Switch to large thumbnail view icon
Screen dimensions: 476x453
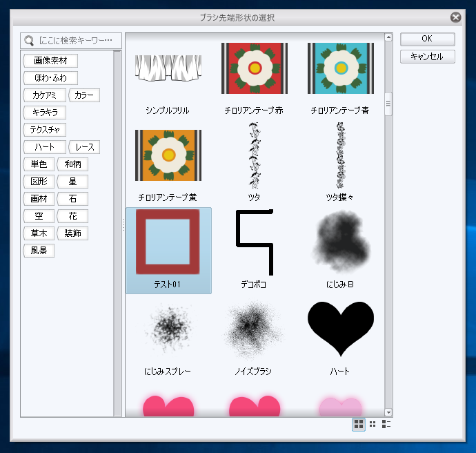[x=359, y=424]
